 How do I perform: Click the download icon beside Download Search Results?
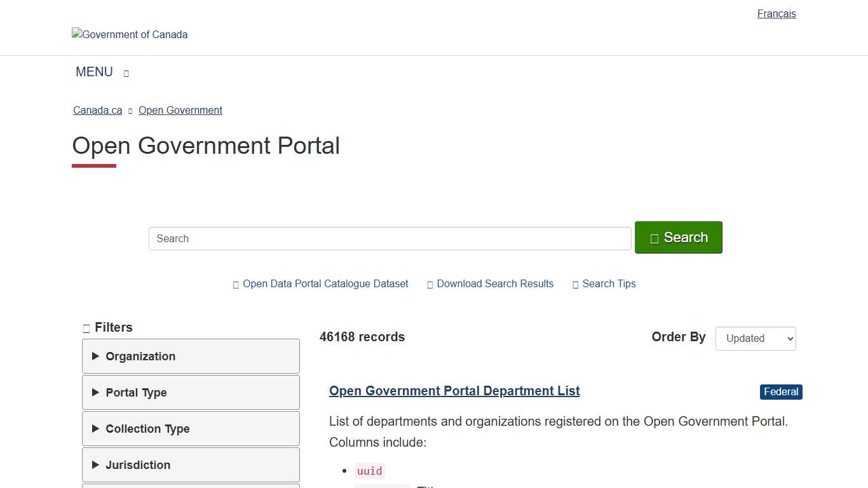[x=430, y=284]
